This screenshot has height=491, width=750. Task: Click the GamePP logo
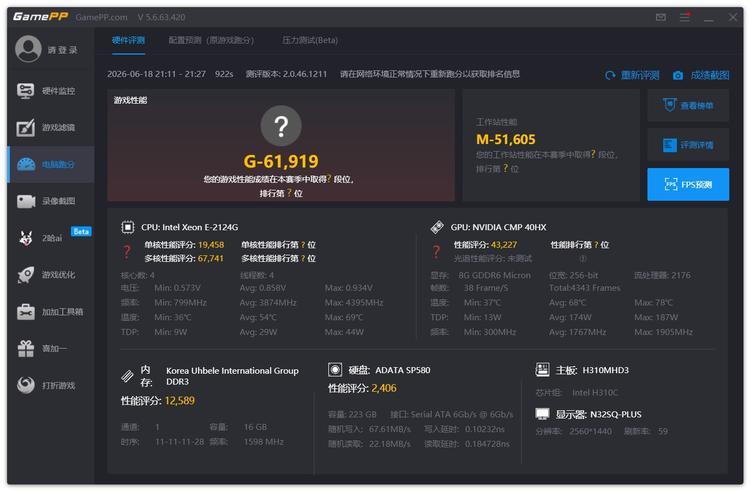[x=41, y=17]
